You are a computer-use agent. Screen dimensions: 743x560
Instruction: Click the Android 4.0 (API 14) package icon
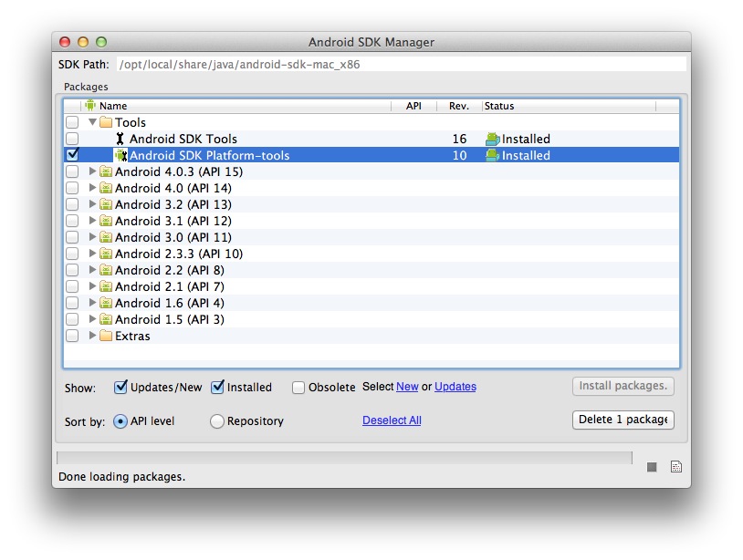coord(106,188)
